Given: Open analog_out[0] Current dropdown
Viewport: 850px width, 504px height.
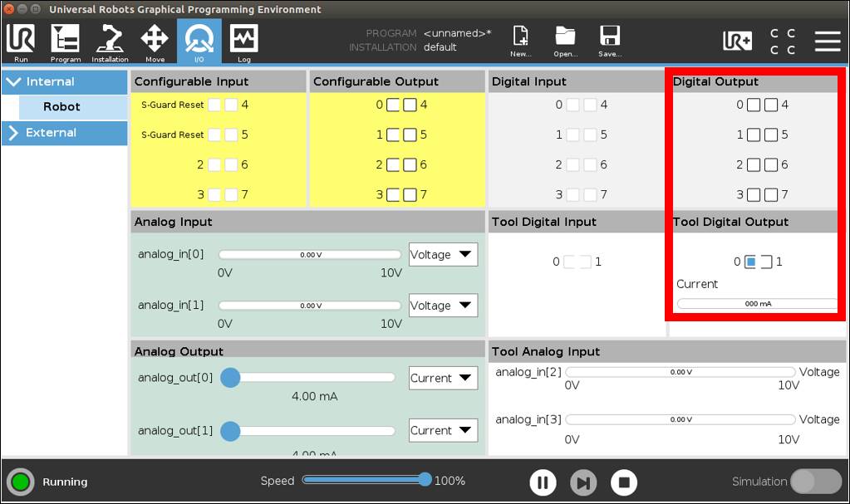Looking at the screenshot, I should (x=443, y=378).
